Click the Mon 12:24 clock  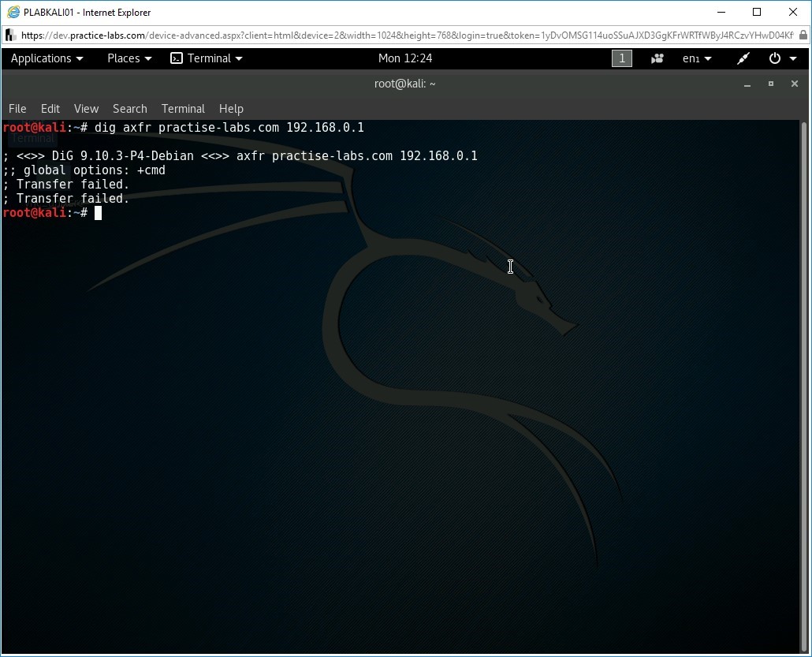[405, 58]
